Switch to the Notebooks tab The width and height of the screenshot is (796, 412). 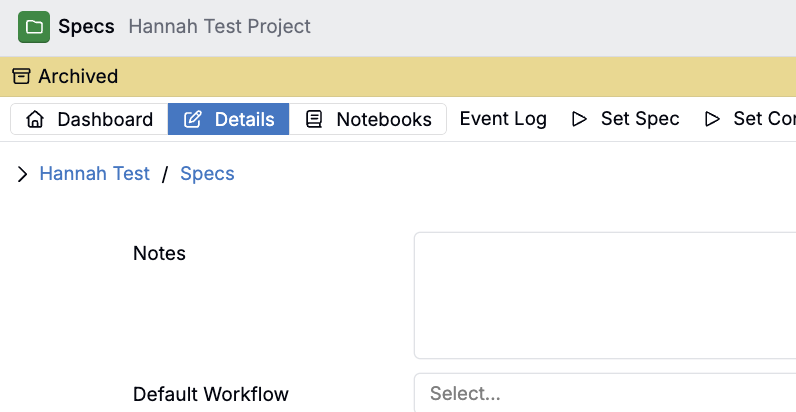pyautogui.click(x=368, y=119)
